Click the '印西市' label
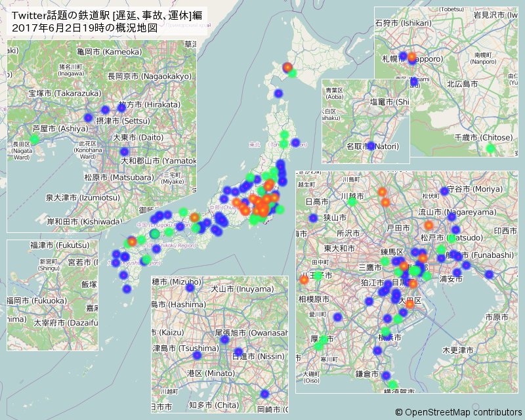This screenshot has height=420, width=525. pyautogui.click(x=506, y=231)
